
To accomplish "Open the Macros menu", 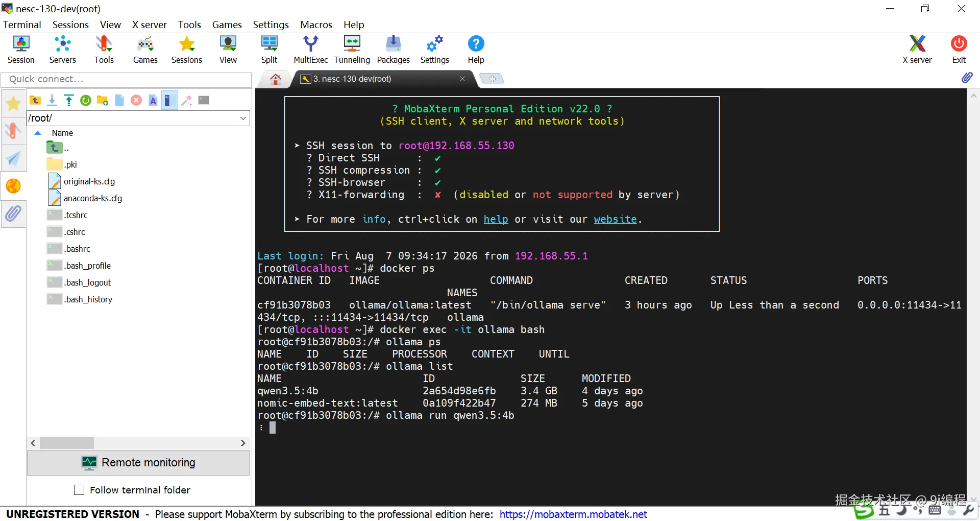I will pos(316,25).
